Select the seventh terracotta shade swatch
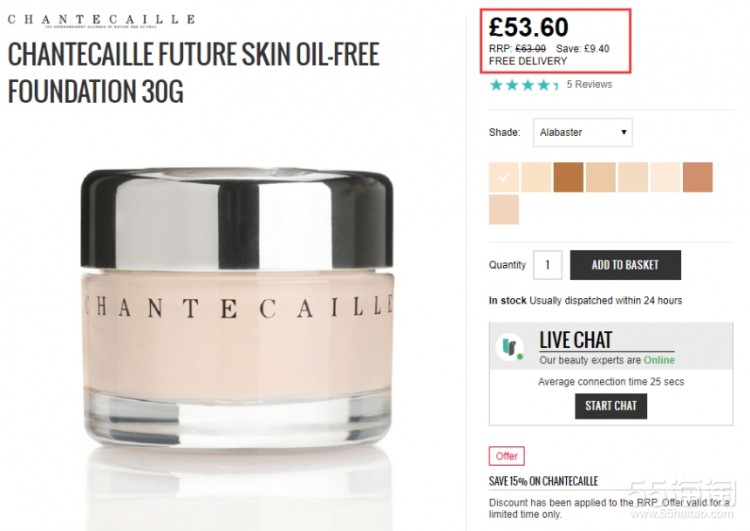Screen dimensions: 750x531 [698, 177]
